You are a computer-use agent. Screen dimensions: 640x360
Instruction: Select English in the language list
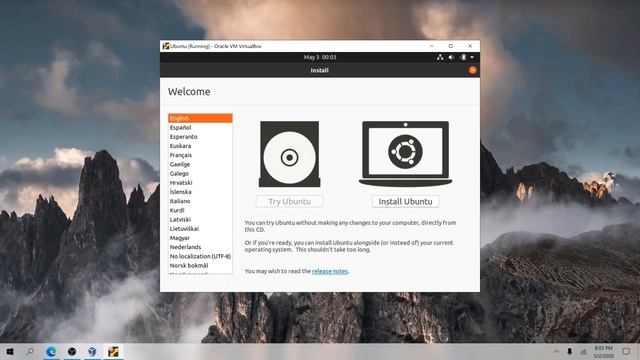pos(200,118)
